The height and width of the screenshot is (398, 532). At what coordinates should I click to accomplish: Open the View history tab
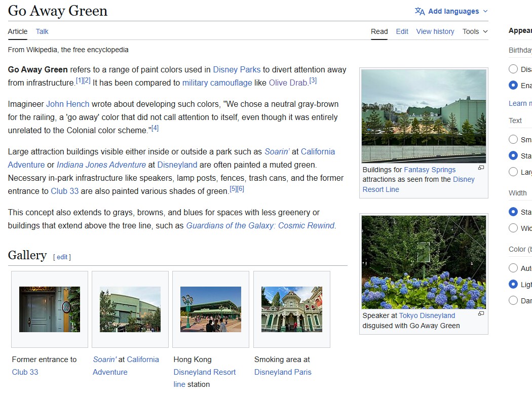tap(435, 31)
